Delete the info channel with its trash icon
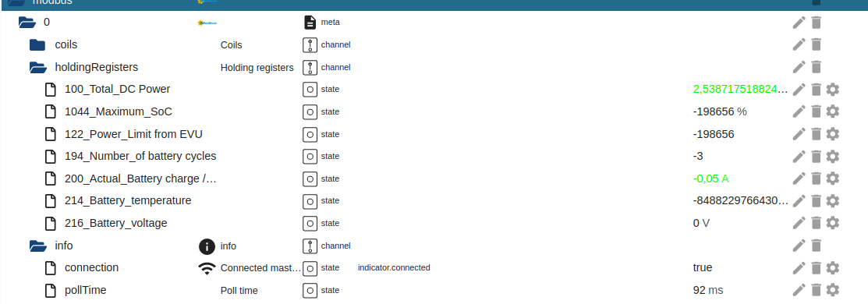868x304 pixels. [x=816, y=246]
